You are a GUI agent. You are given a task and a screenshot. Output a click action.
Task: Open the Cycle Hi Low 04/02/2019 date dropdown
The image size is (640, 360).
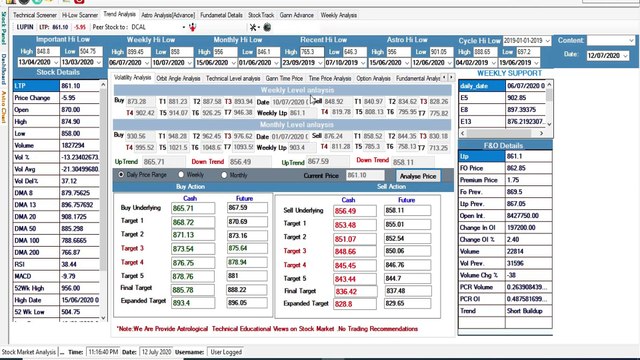[x=493, y=63]
